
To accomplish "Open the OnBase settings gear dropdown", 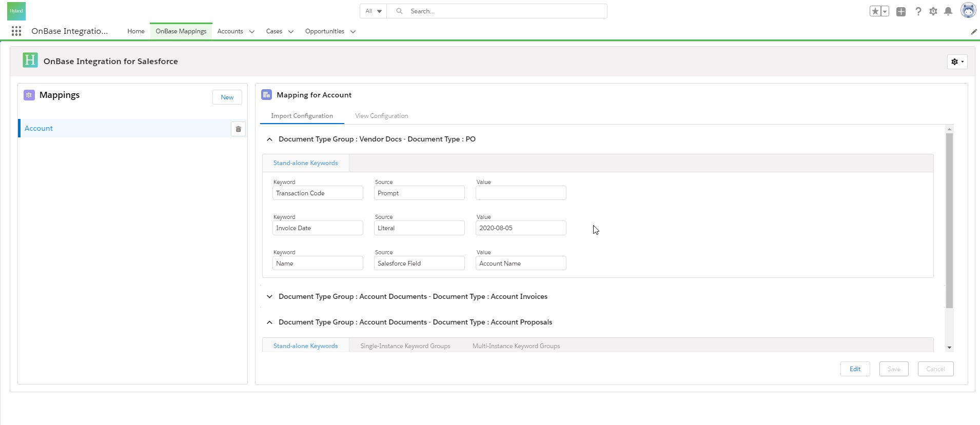I will point(957,62).
